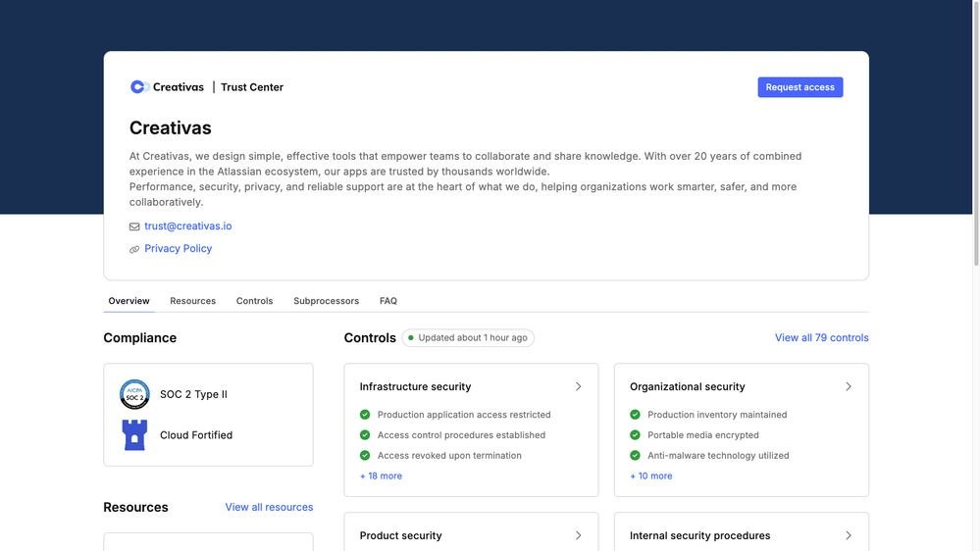Image resolution: width=980 pixels, height=551 pixels.
Task: Expand Infrastructure security with its chevron
Action: pos(578,386)
